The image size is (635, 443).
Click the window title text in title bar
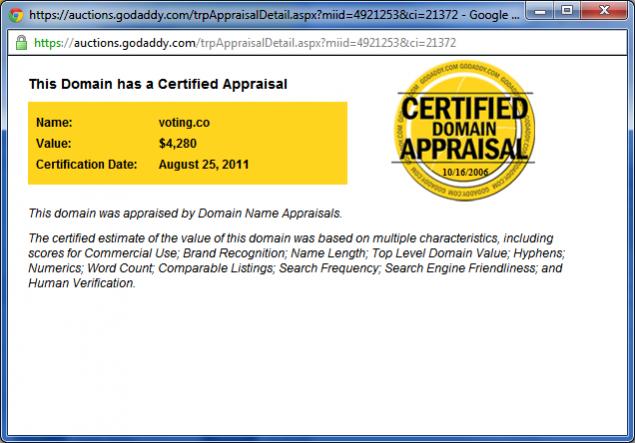[x=274, y=15]
